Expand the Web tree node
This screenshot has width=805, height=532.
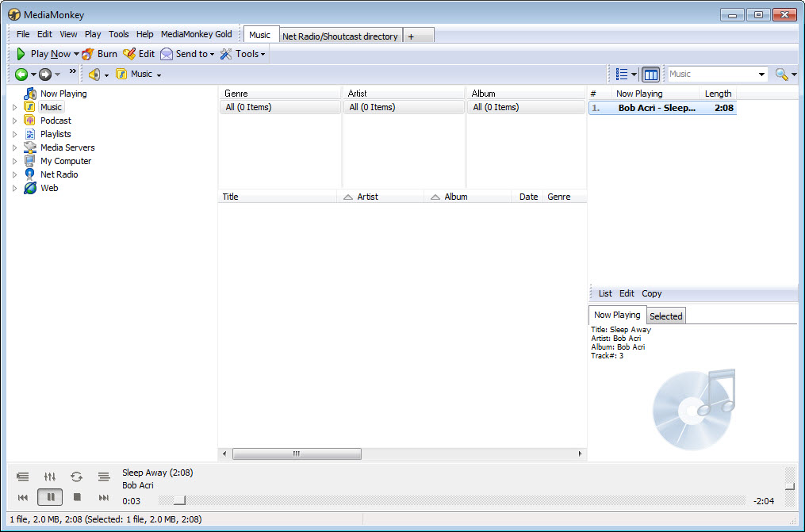[15, 188]
